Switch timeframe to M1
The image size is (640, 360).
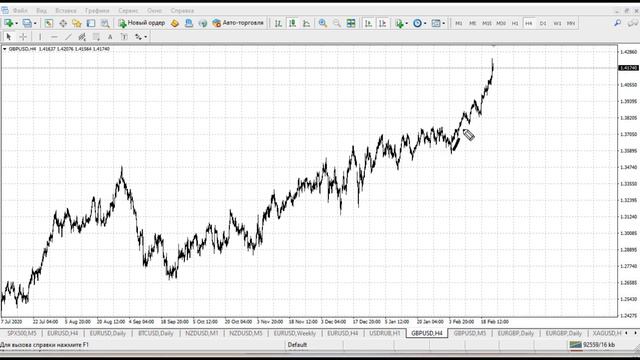click(458, 24)
